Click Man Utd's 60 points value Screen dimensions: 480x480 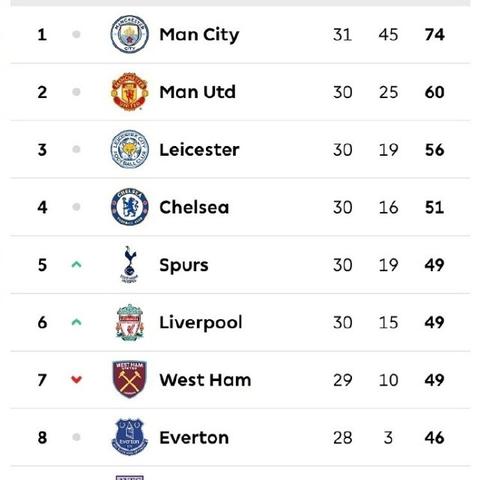pos(434,92)
